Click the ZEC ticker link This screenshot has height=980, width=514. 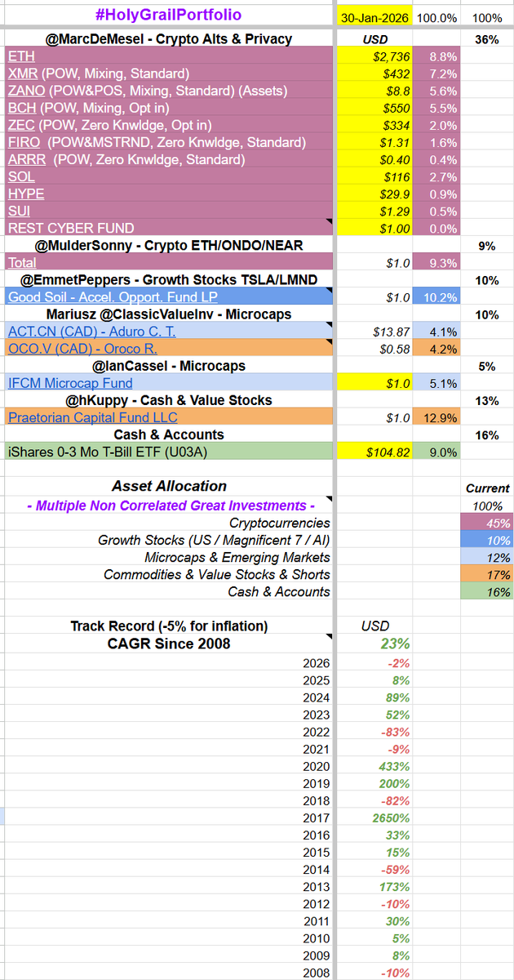[x=20, y=124]
